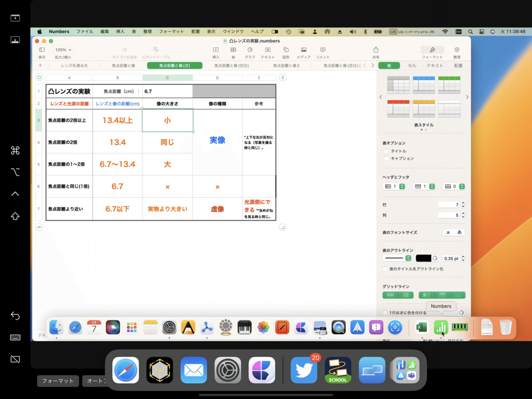Launch Excel from the Mac dock

tap(422, 327)
